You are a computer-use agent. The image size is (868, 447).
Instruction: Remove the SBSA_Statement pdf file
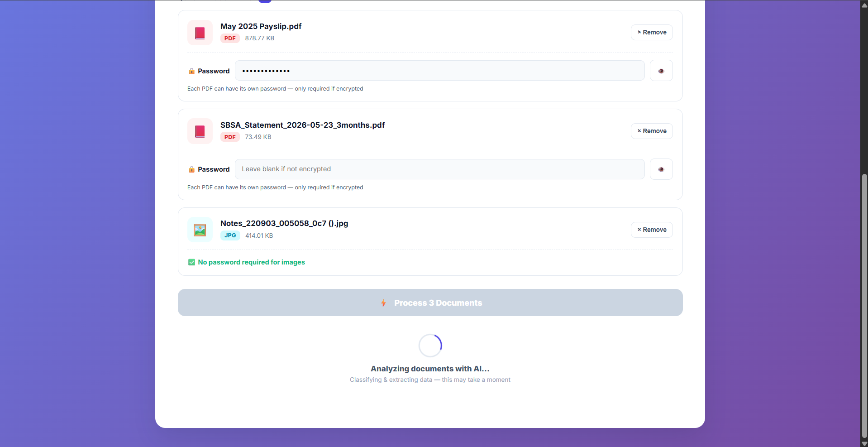[652, 131]
